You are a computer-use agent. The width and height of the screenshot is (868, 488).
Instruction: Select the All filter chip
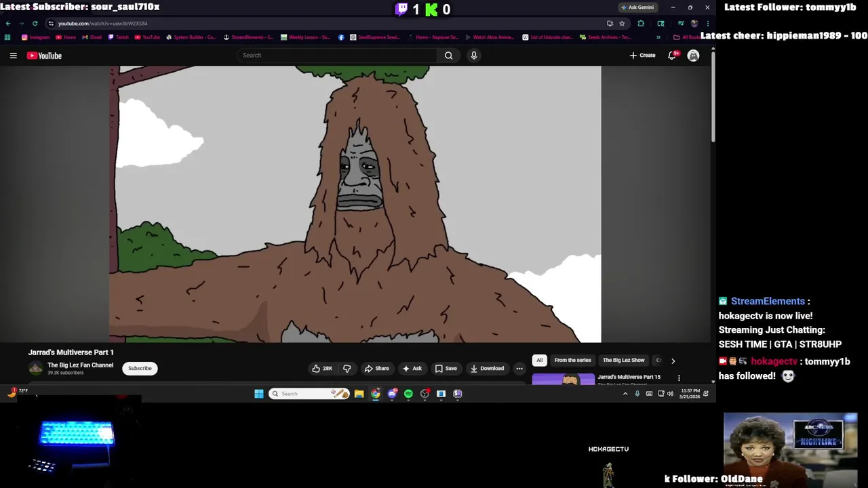coord(540,361)
